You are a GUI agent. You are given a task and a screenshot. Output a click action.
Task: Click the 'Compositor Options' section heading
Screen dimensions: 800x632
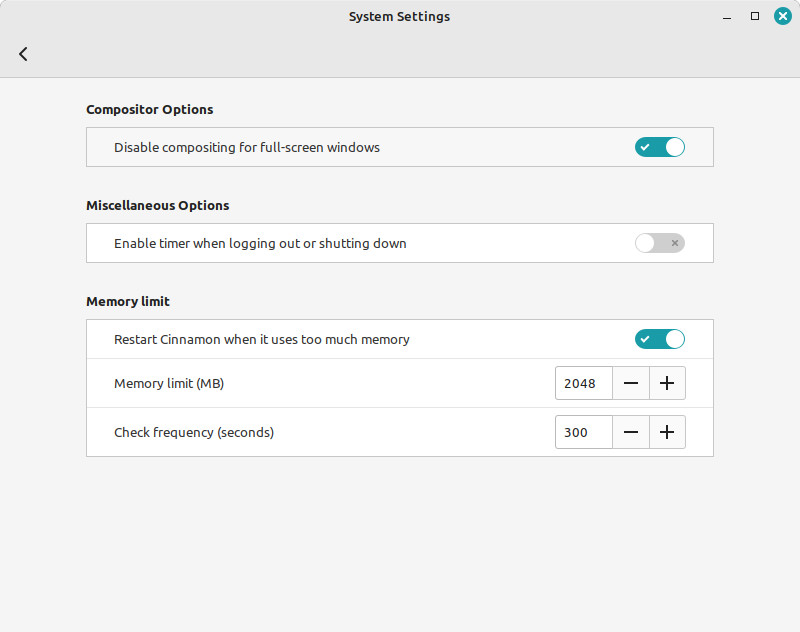click(149, 109)
